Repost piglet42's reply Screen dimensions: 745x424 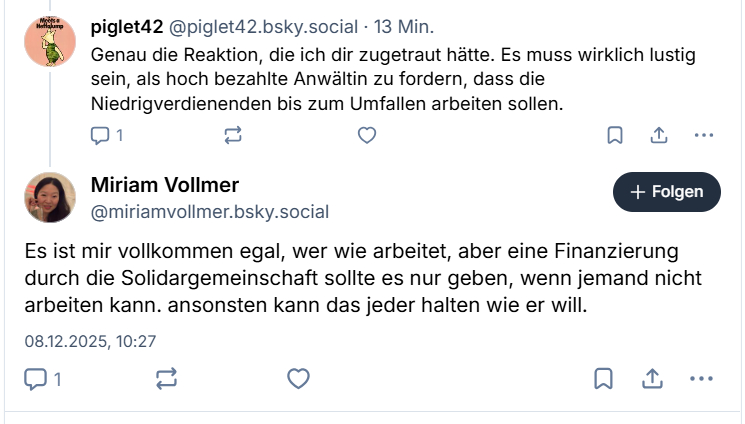point(233,135)
